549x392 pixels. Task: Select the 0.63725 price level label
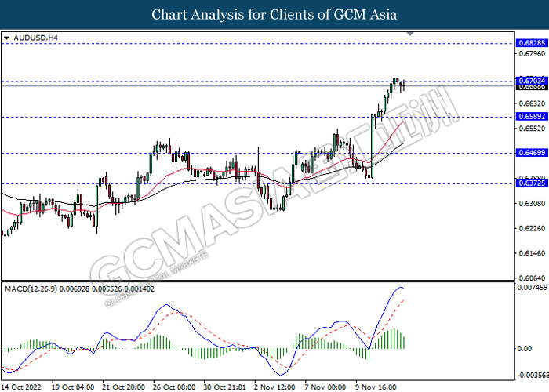(x=532, y=183)
